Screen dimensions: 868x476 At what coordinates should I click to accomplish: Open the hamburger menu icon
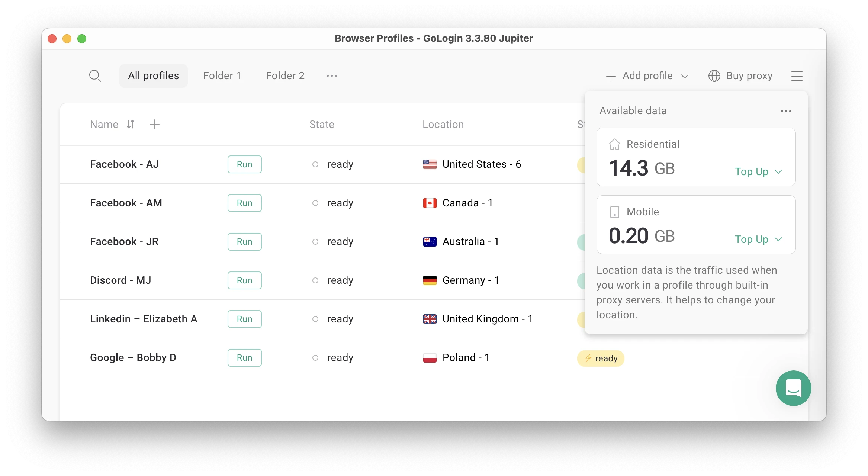pos(797,76)
